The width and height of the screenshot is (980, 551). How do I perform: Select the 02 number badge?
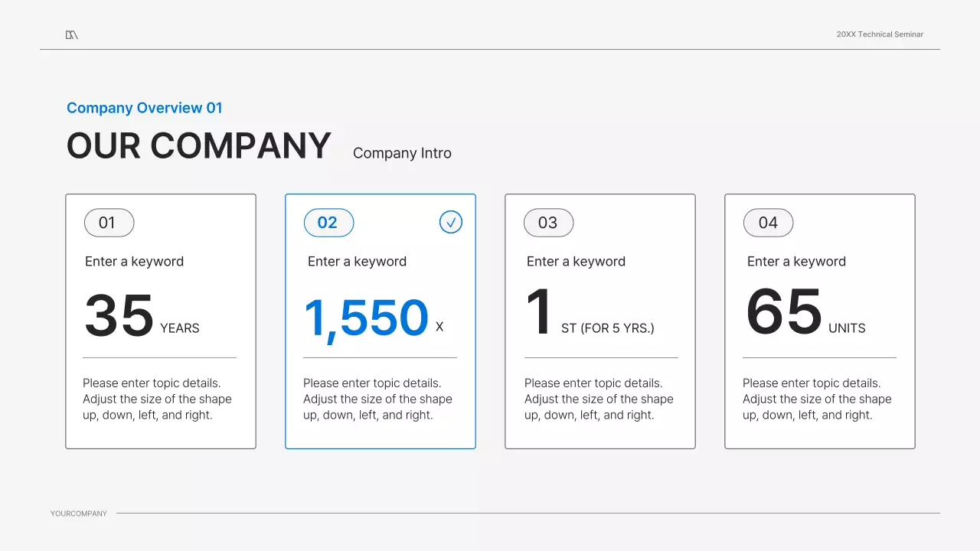328,223
